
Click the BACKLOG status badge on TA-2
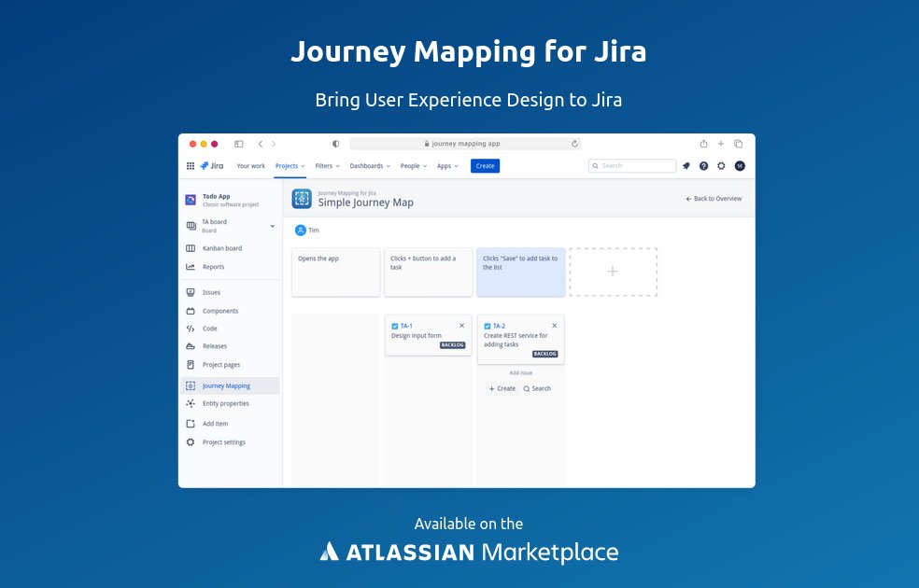[x=545, y=354]
